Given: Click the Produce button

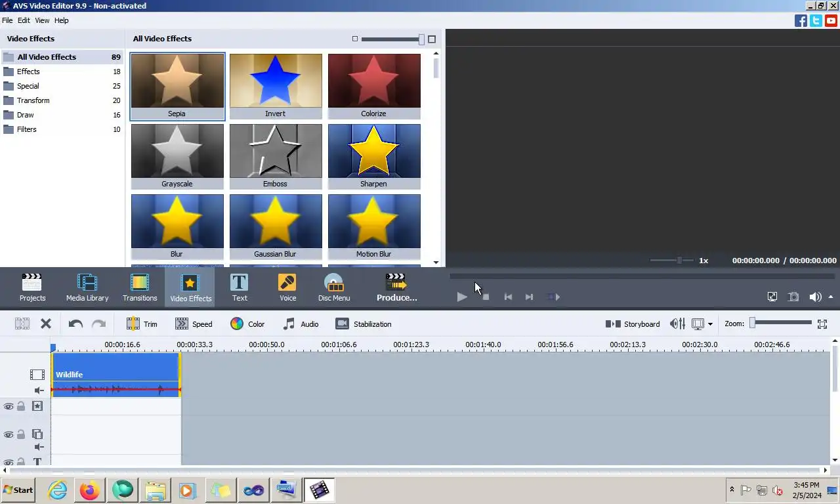Looking at the screenshot, I should [396, 288].
